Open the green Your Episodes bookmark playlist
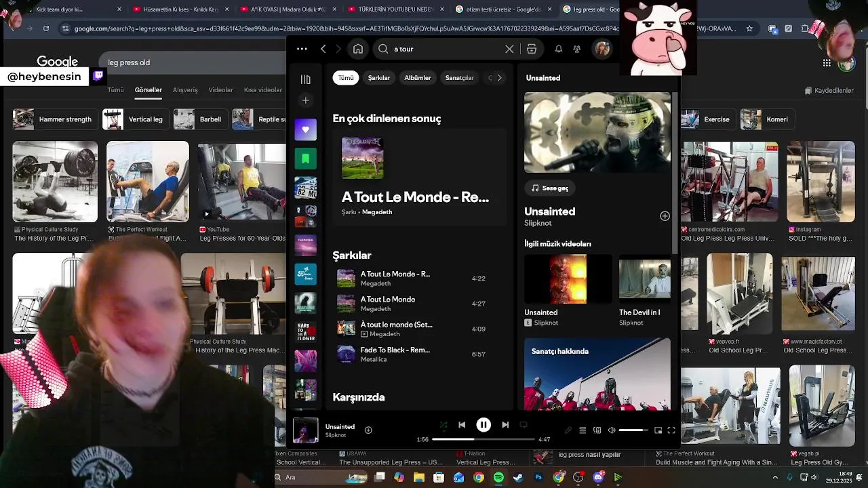 [x=306, y=159]
